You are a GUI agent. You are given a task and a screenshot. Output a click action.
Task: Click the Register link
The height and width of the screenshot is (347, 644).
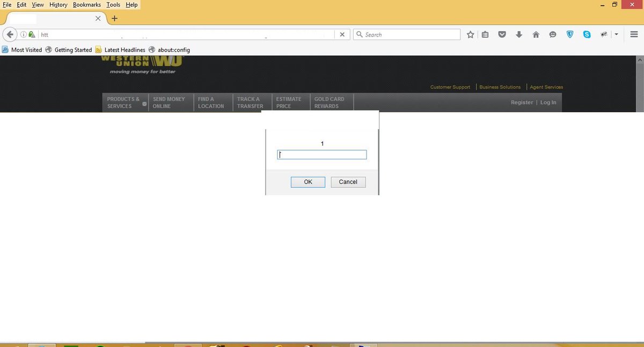(521, 102)
